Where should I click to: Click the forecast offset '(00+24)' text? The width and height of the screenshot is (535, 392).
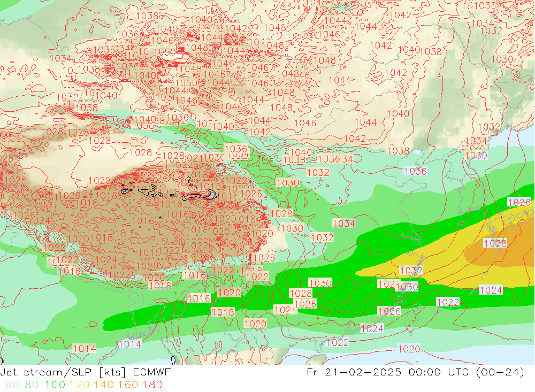point(500,372)
